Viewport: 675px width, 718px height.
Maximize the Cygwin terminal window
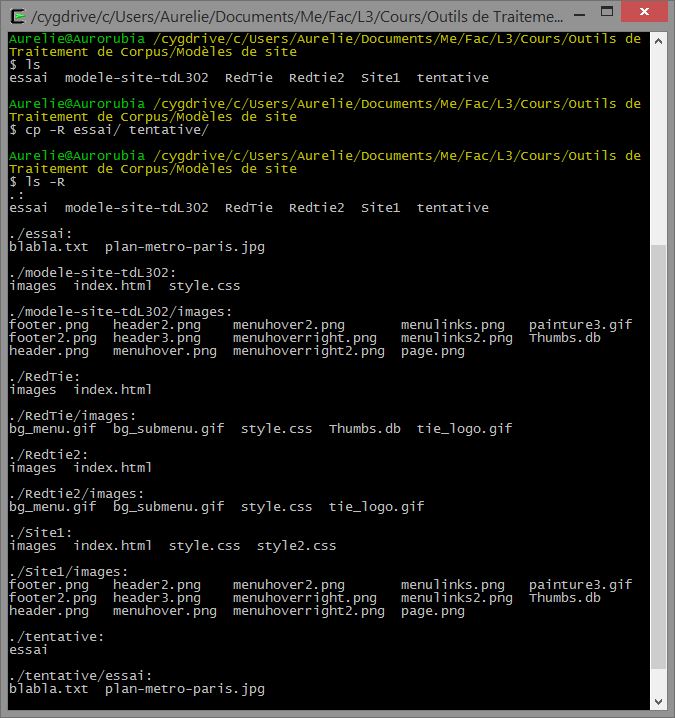point(607,12)
